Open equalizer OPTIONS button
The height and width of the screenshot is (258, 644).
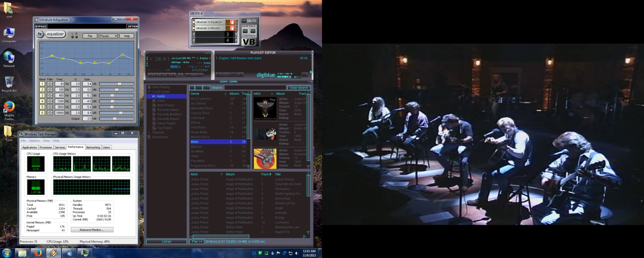(x=133, y=26)
